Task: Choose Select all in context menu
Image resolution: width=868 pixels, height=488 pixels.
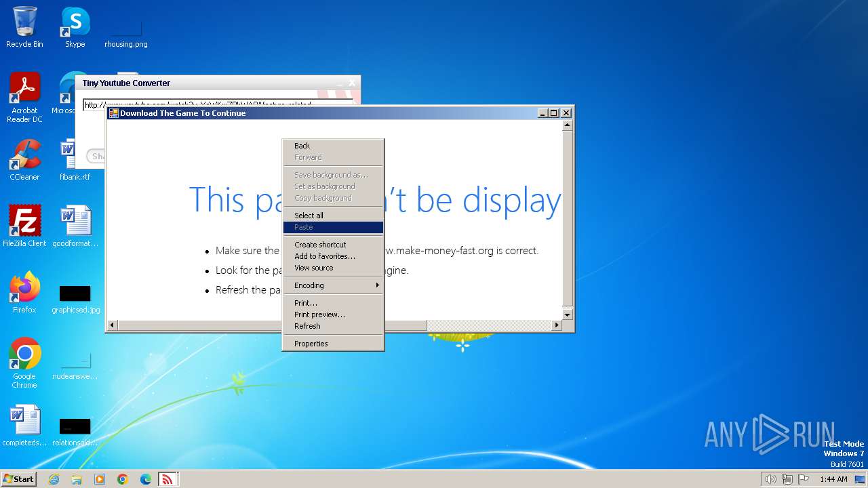Action: pos(333,216)
